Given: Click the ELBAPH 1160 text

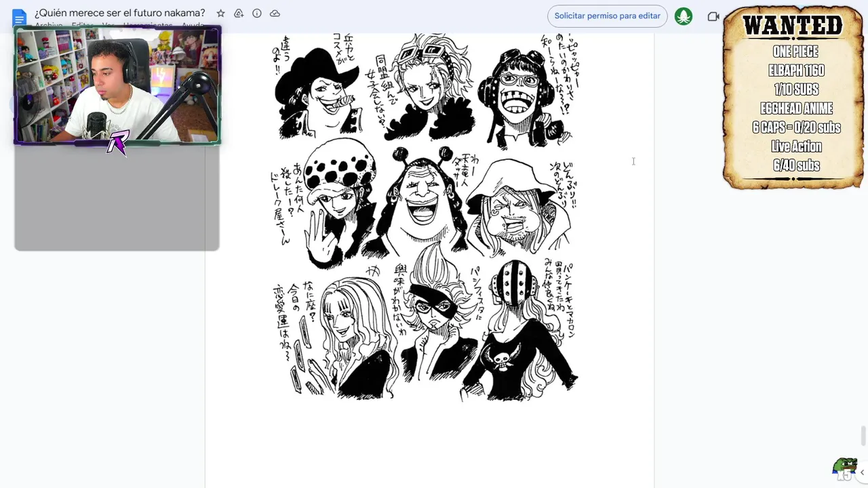Looking at the screenshot, I should pos(796,70).
